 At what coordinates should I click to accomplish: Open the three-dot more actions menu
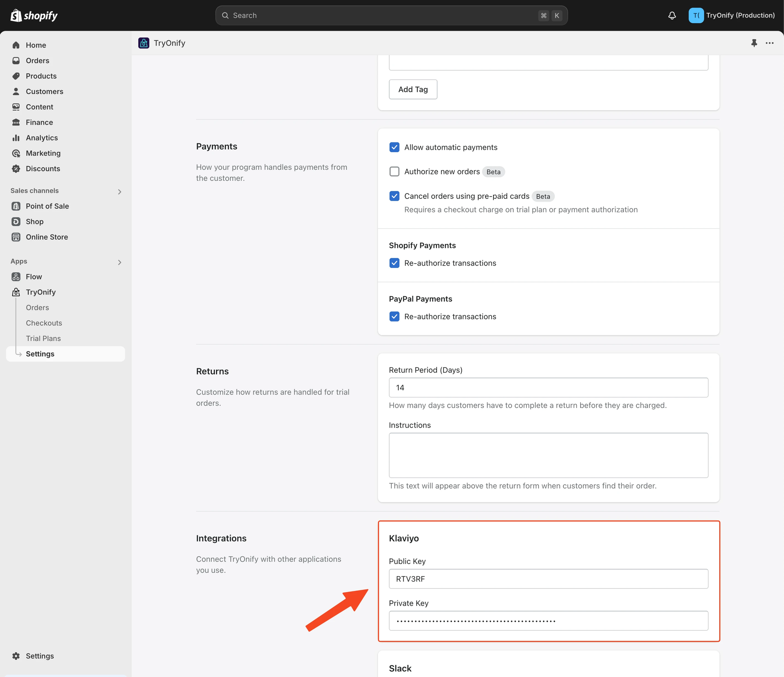pos(769,43)
